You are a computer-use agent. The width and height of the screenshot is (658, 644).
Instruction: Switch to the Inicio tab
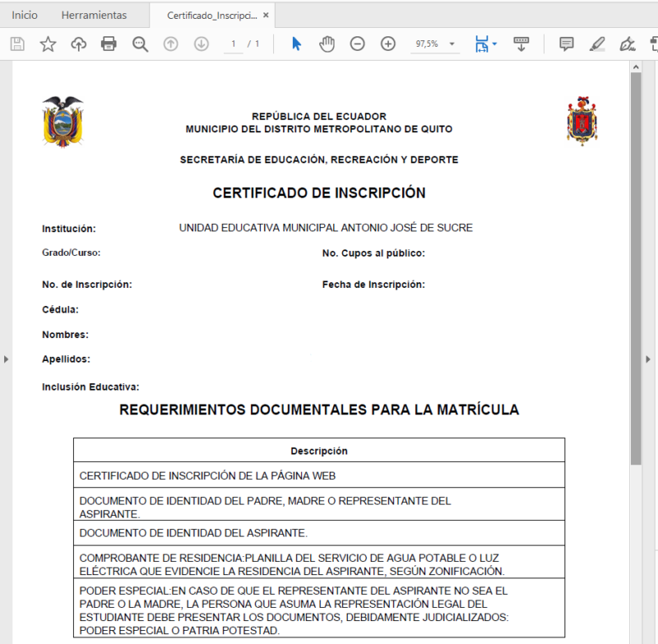25,15
